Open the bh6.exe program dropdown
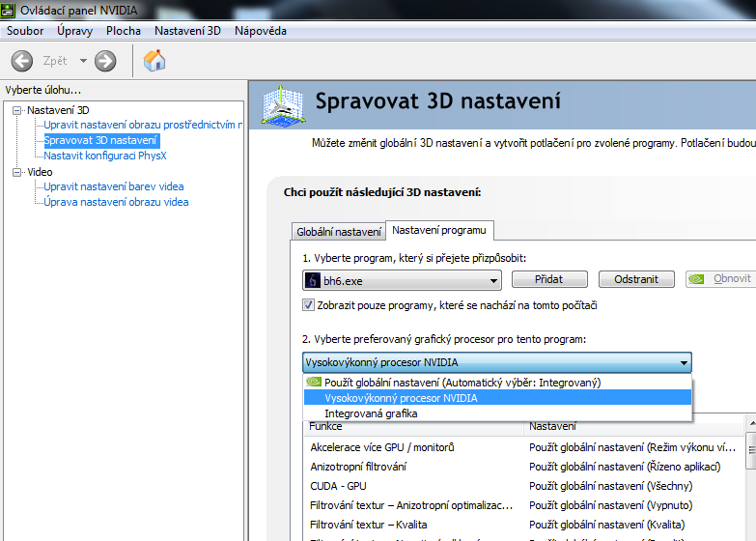Image resolution: width=756 pixels, height=541 pixels. click(x=402, y=280)
